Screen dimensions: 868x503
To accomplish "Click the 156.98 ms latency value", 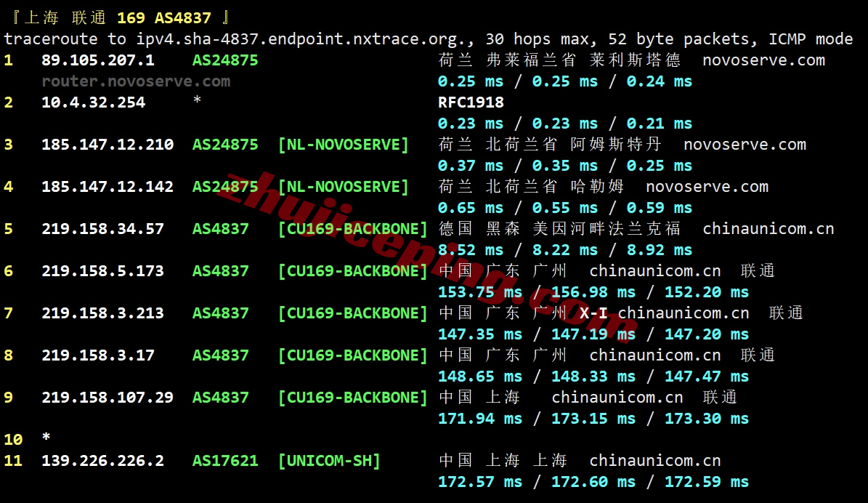I will [593, 292].
